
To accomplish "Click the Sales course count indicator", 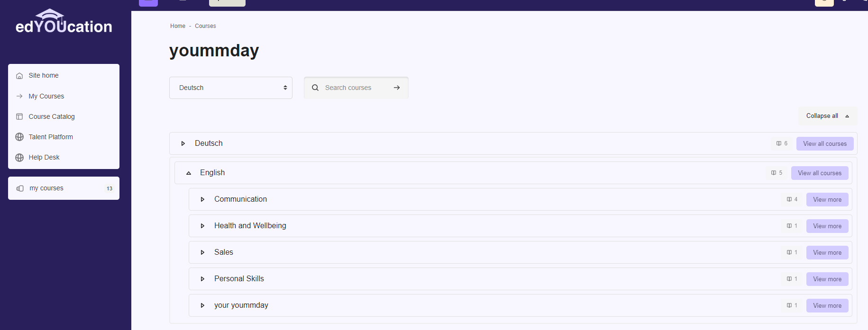I will pyautogui.click(x=792, y=252).
